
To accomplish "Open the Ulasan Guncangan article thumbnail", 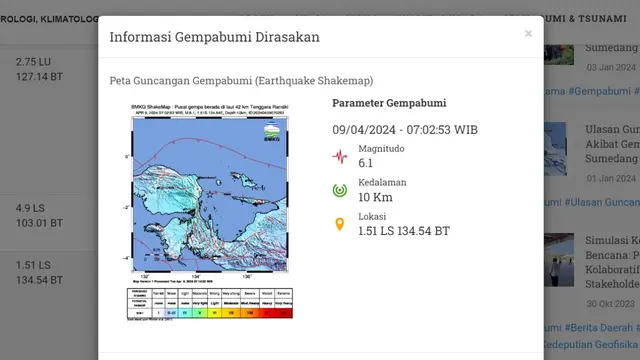I will pyautogui.click(x=555, y=149).
